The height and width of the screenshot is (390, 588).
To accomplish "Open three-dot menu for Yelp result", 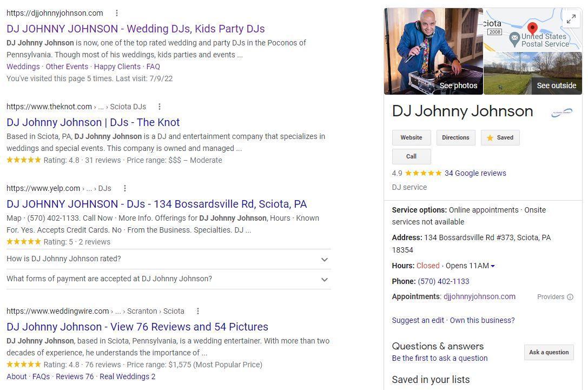I will pyautogui.click(x=125, y=188).
